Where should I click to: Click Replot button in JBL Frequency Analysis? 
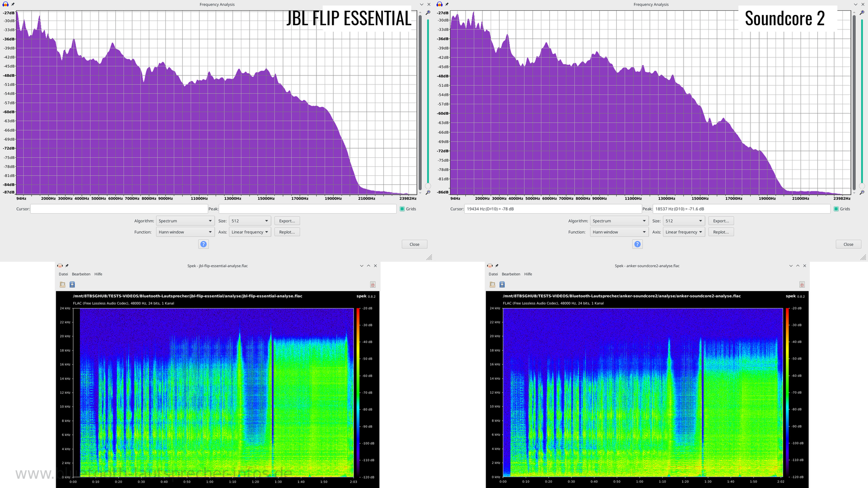point(287,232)
